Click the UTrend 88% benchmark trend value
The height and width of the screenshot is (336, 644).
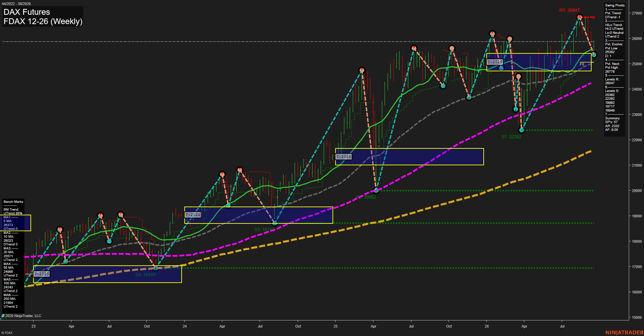pyautogui.click(x=13, y=213)
